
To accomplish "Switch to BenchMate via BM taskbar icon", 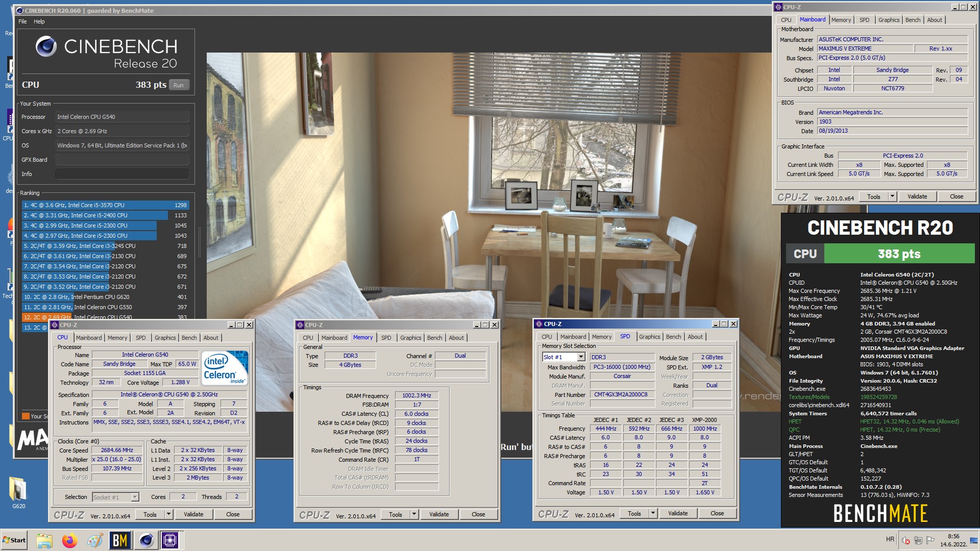I will [x=120, y=540].
